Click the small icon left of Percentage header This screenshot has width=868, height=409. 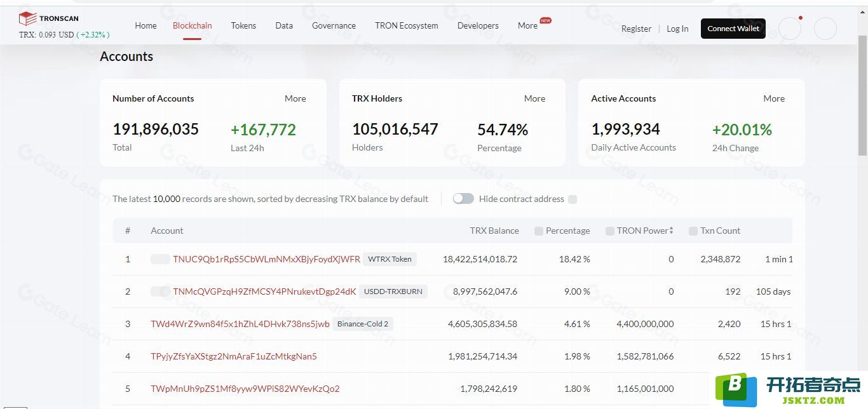pyautogui.click(x=539, y=231)
